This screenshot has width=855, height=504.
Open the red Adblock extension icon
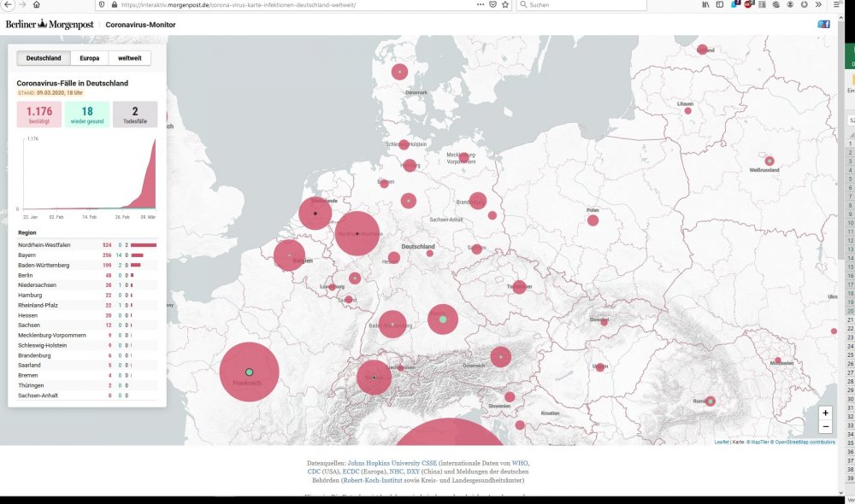pyautogui.click(x=749, y=4)
